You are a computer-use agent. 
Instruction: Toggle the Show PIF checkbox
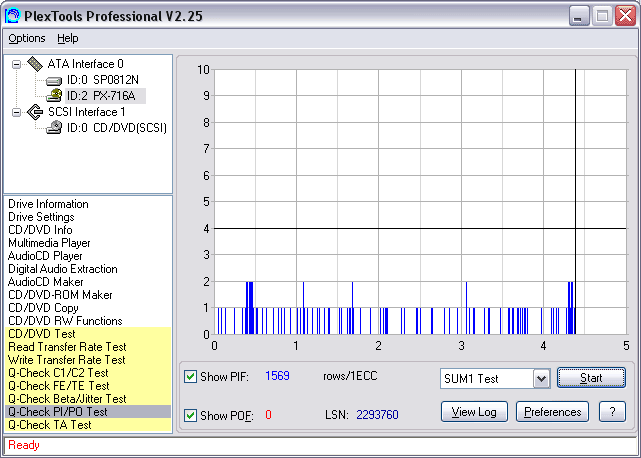pos(190,376)
